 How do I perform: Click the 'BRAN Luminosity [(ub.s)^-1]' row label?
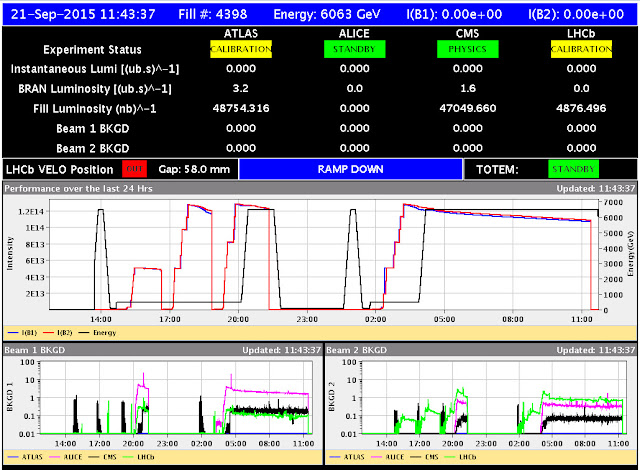95,89
